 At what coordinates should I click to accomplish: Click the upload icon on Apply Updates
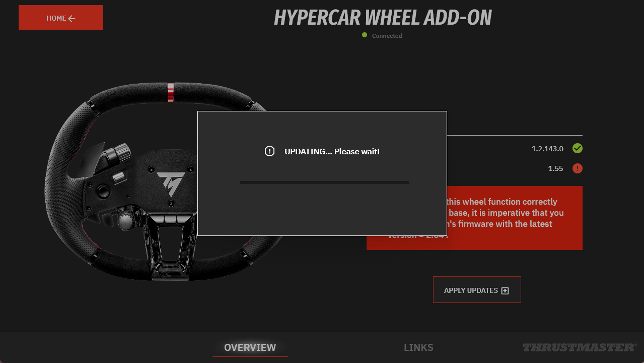click(506, 291)
